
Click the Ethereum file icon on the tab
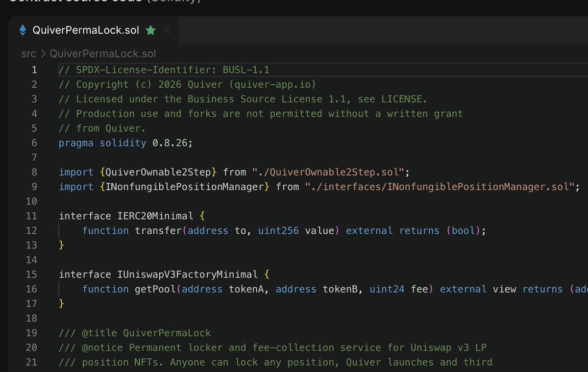(x=23, y=30)
